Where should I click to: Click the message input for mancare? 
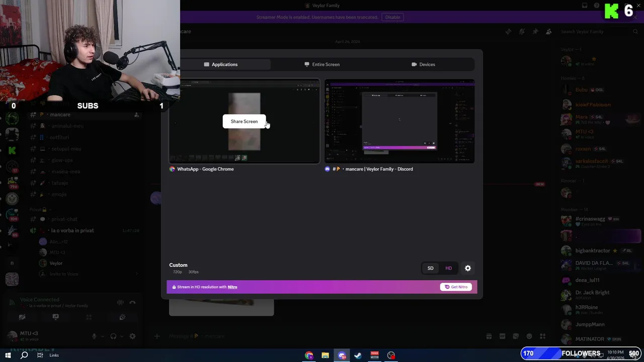tap(322, 336)
